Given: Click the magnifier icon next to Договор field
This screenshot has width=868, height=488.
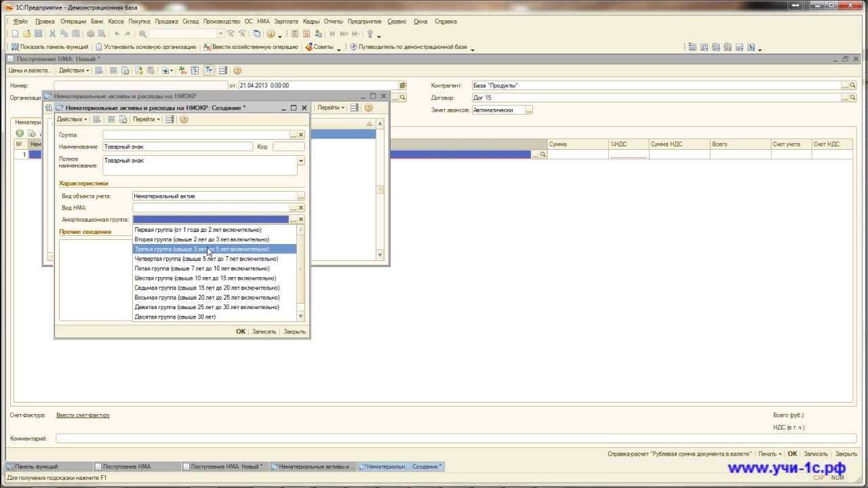Looking at the screenshot, I should tap(852, 98).
